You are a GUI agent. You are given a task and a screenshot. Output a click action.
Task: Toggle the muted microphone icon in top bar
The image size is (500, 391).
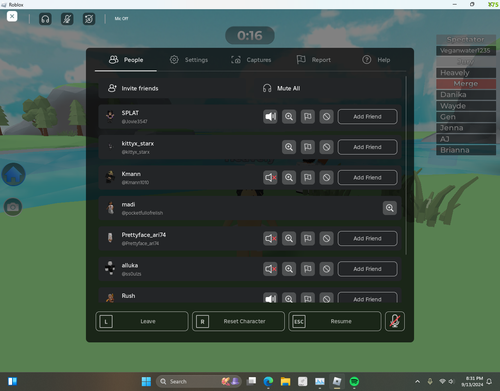coord(67,19)
